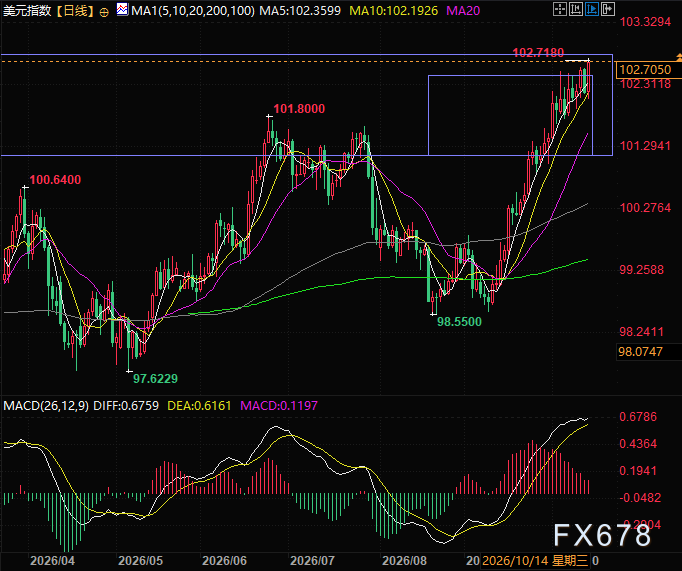This screenshot has width=682, height=571.
Task: Click the 2026/07 date axis label
Action: click(312, 561)
